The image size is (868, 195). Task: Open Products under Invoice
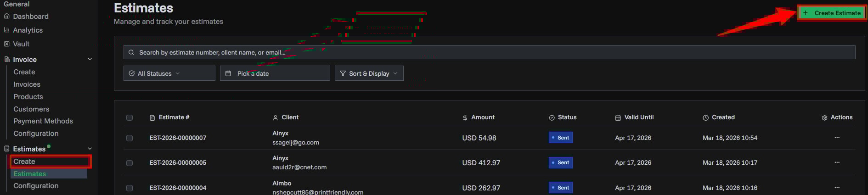[x=28, y=97]
